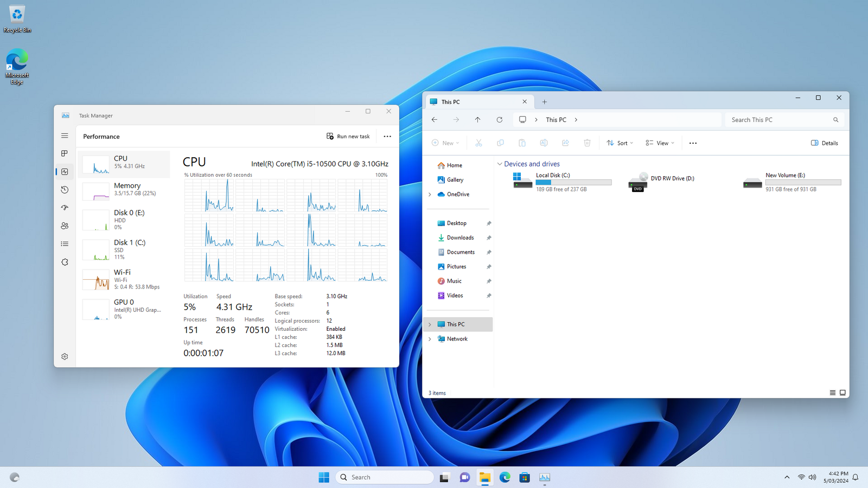Open App history in Task Manager sidebar
The image size is (868, 488).
[x=65, y=190]
